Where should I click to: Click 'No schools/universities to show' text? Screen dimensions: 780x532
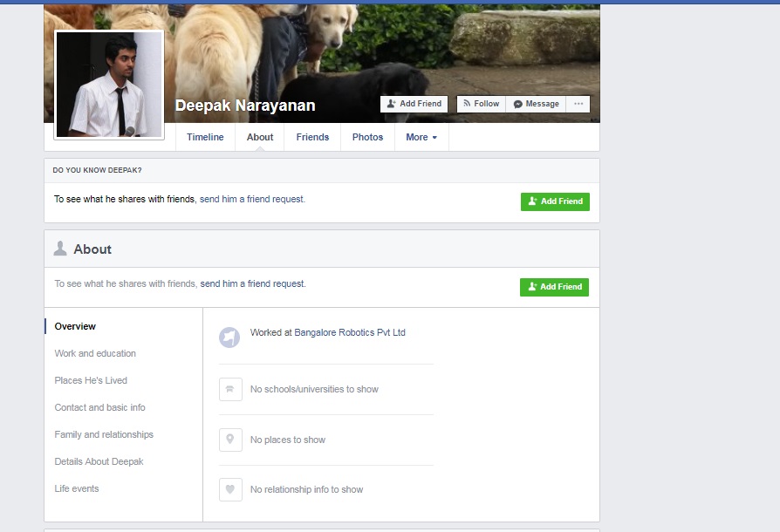314,389
